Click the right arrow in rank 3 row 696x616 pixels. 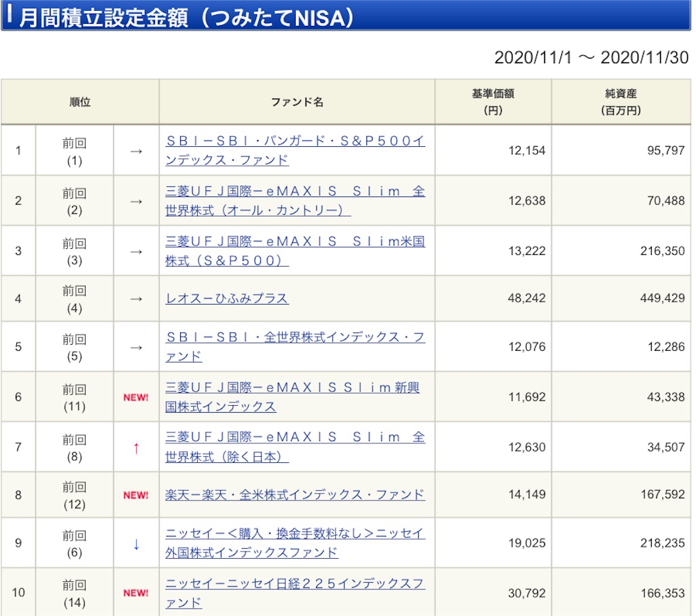pyautogui.click(x=136, y=252)
